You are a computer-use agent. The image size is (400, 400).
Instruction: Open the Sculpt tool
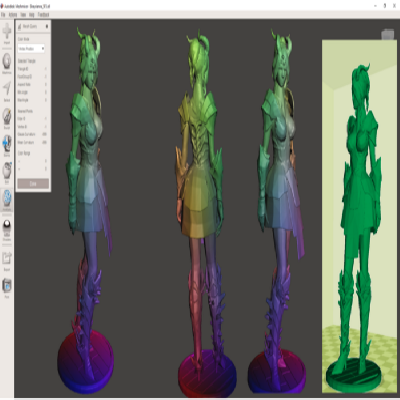7,118
